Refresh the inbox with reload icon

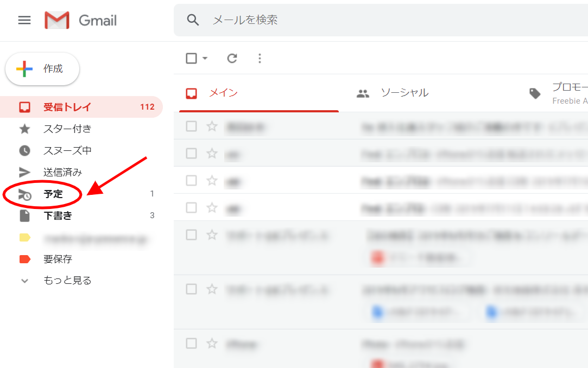(x=232, y=58)
